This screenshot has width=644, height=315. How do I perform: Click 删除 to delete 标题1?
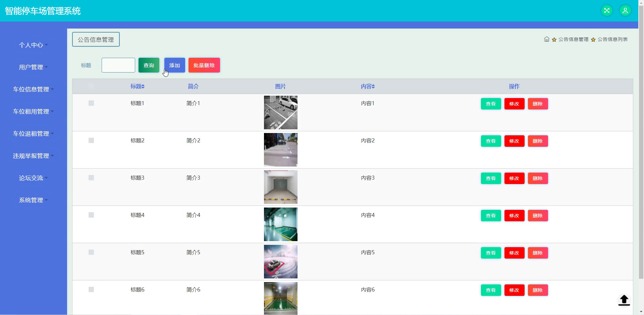tap(538, 104)
